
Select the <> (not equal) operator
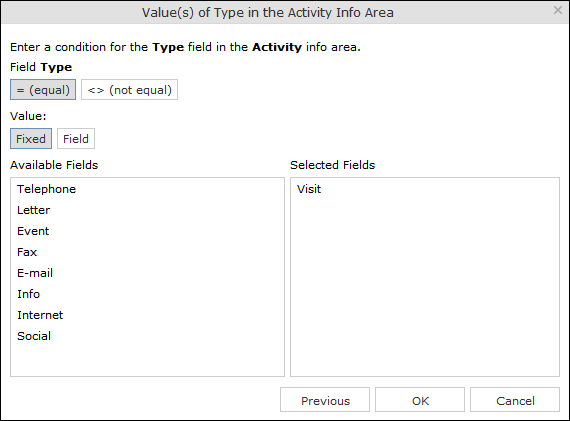coord(129,89)
